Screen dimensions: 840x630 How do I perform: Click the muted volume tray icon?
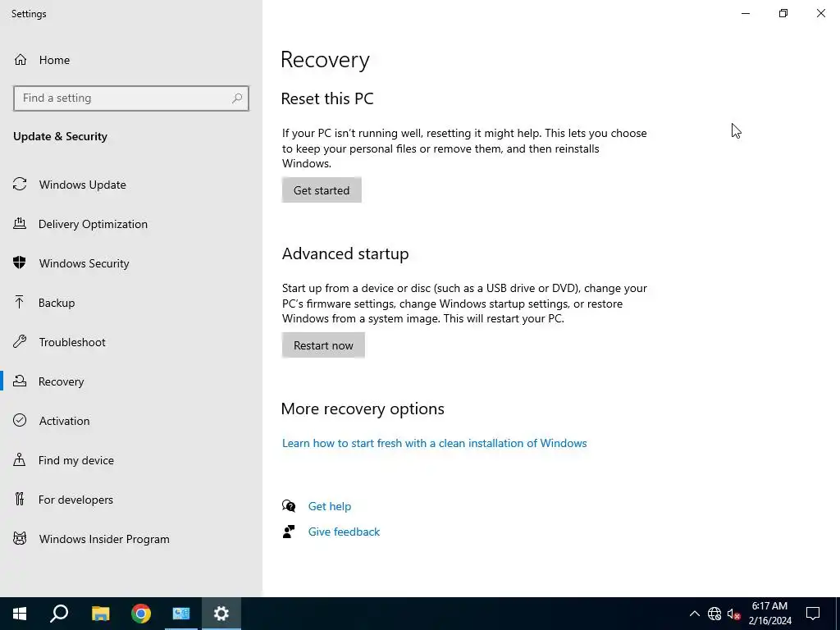(734, 614)
